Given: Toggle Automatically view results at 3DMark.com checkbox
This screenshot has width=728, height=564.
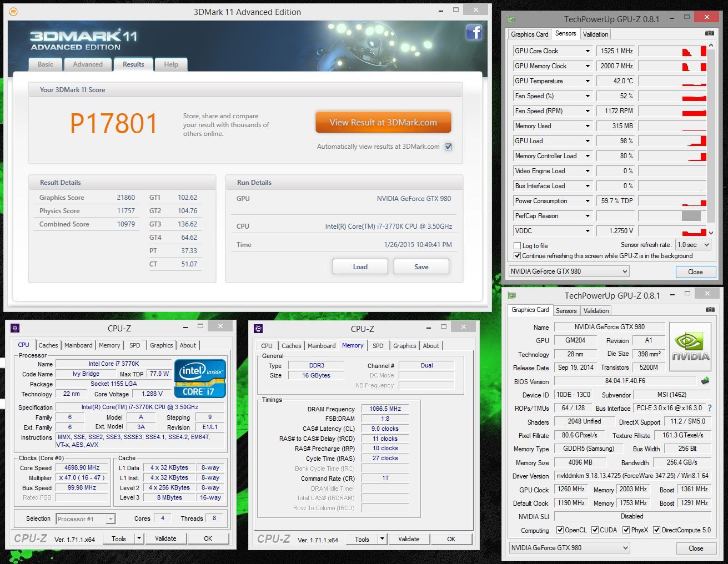Looking at the screenshot, I should [449, 147].
